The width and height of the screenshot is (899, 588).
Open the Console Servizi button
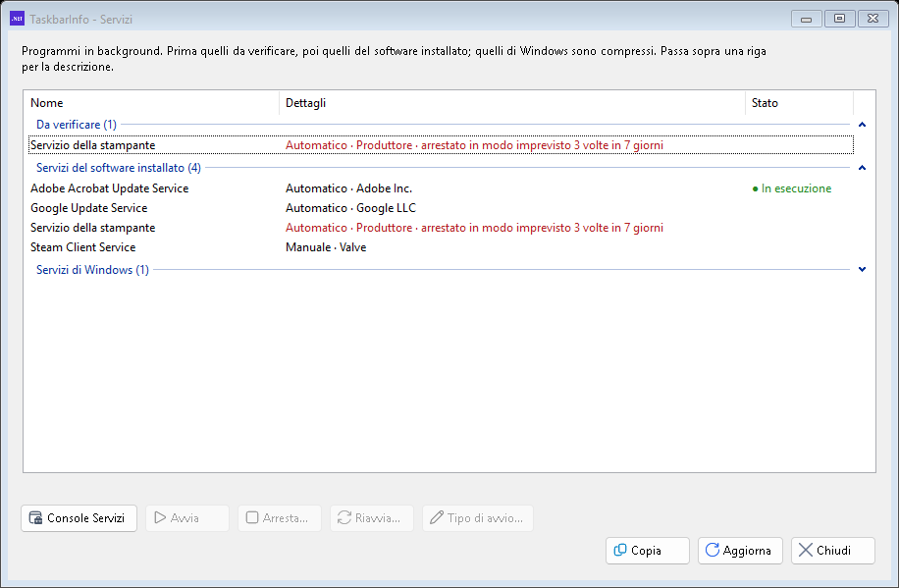coord(79,518)
